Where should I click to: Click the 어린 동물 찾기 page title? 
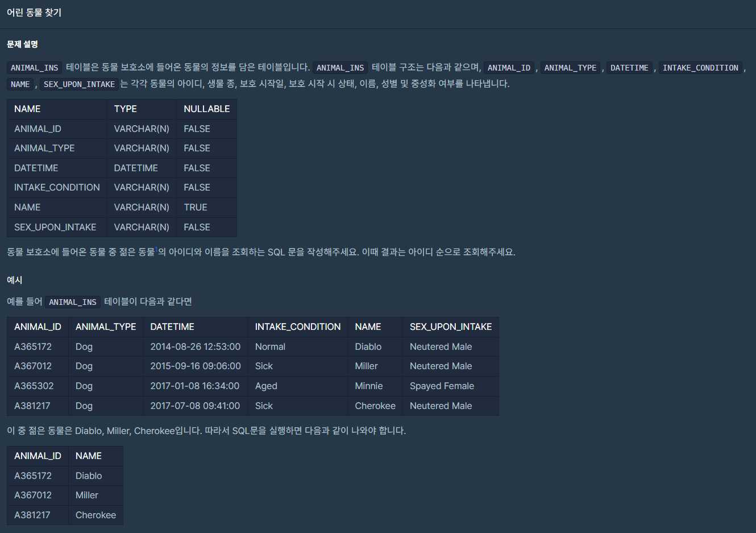click(x=34, y=13)
